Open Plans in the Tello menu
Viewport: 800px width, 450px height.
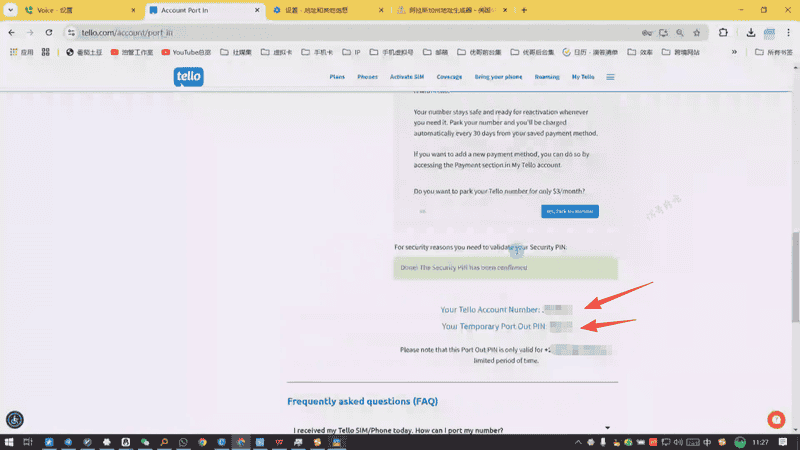tap(337, 77)
